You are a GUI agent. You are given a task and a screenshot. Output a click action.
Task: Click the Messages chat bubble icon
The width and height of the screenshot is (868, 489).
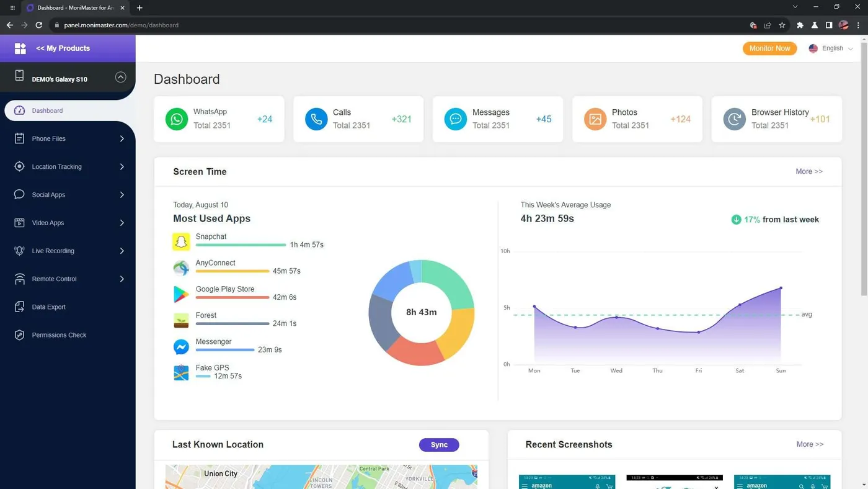pos(456,119)
